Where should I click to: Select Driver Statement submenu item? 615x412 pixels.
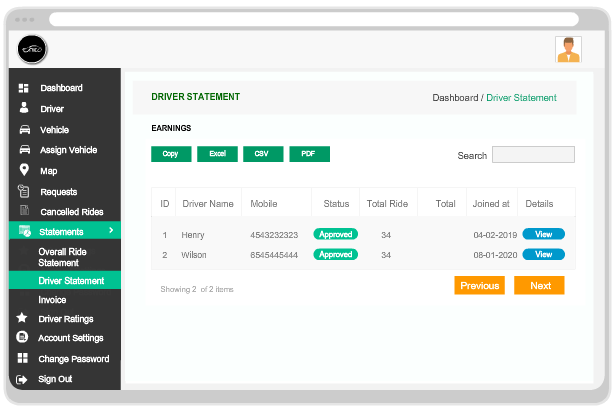[x=71, y=281]
